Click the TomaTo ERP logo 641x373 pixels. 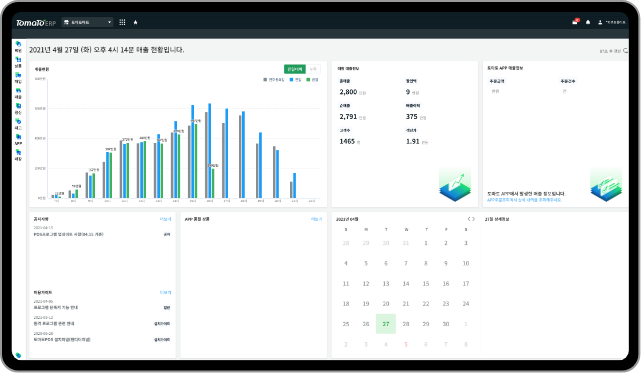tap(36, 23)
